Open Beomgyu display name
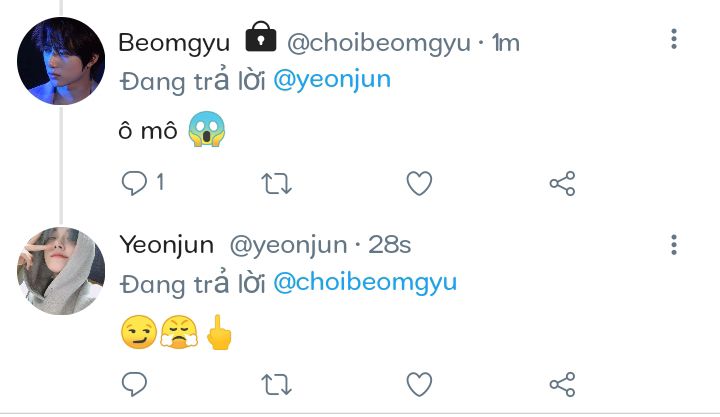This screenshot has width=720, height=417. click(x=174, y=43)
